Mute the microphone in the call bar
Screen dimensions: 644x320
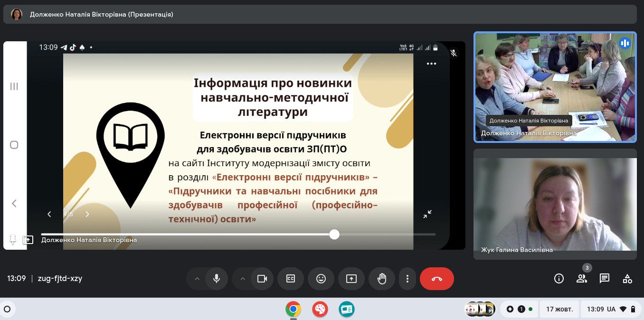pyautogui.click(x=217, y=279)
